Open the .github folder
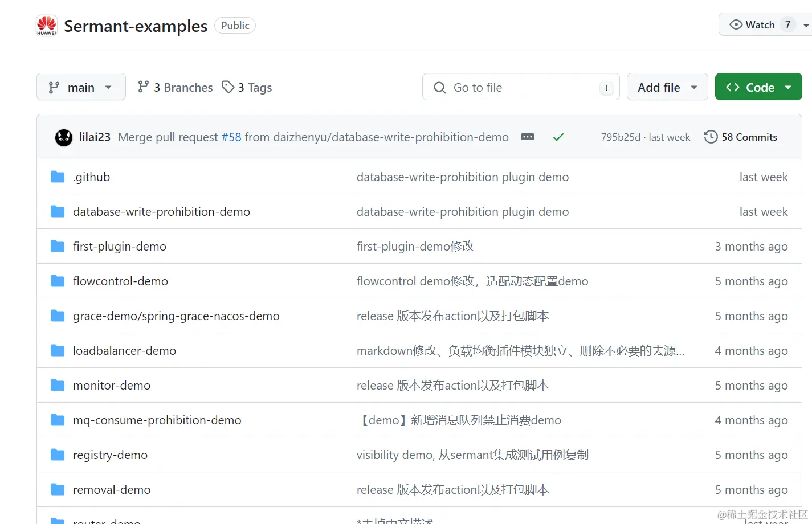Viewport: 812px width, 524px height. click(91, 177)
